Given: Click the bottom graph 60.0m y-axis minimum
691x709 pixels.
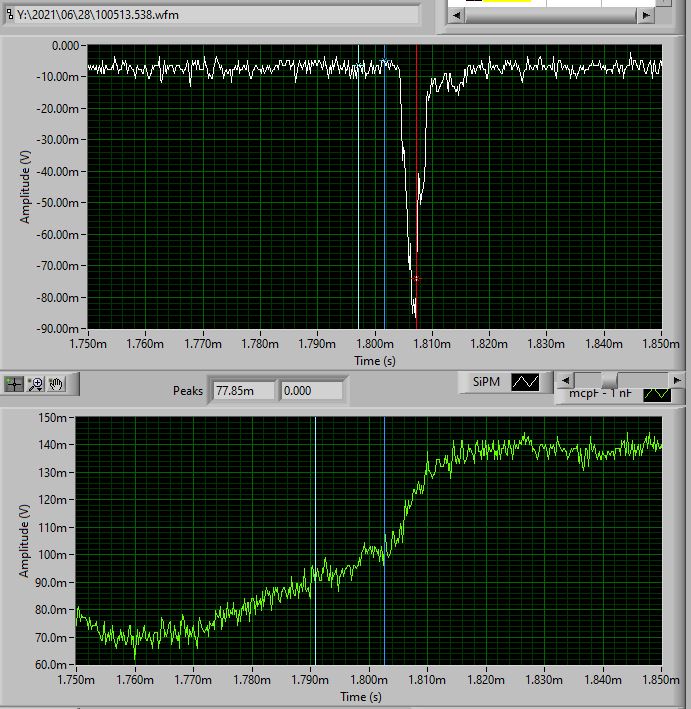Looking at the screenshot, I should click(51, 665).
